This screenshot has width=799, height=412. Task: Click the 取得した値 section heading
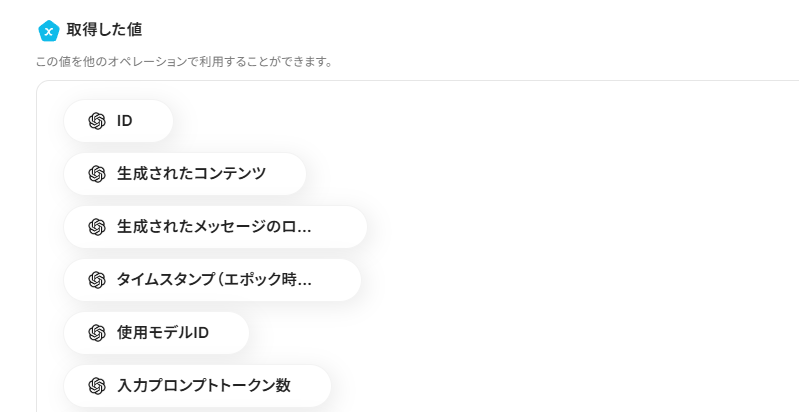tap(104, 30)
